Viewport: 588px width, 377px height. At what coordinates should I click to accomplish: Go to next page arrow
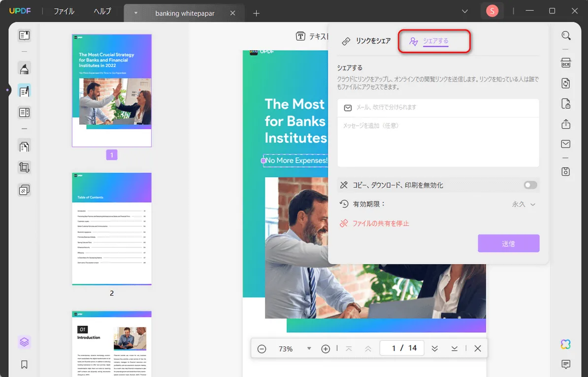pyautogui.click(x=435, y=348)
